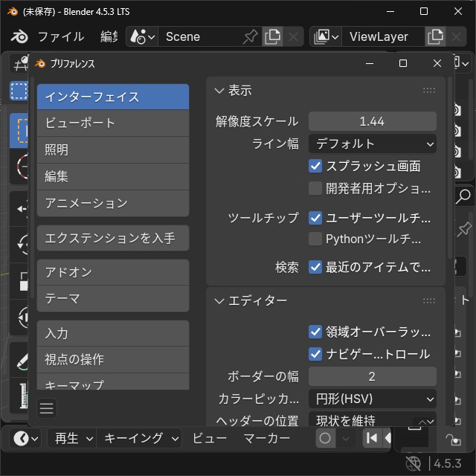Open the テーマ section
The height and width of the screenshot is (476, 476).
click(x=113, y=299)
